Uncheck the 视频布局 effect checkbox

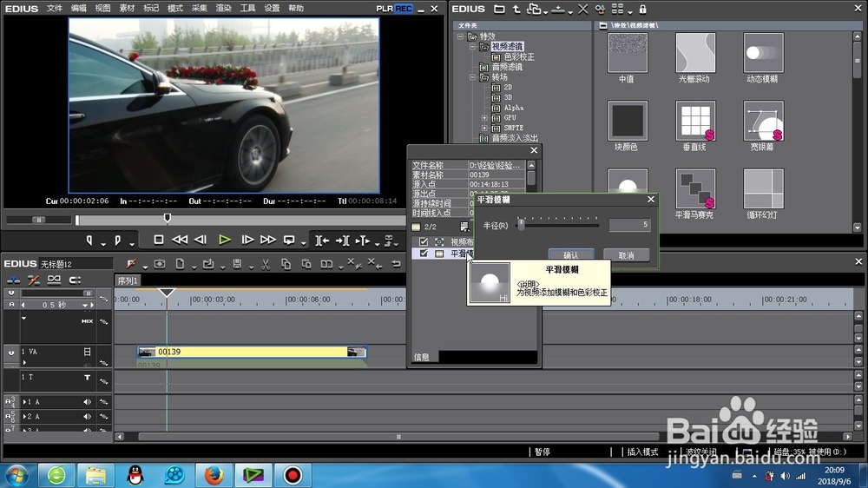424,241
